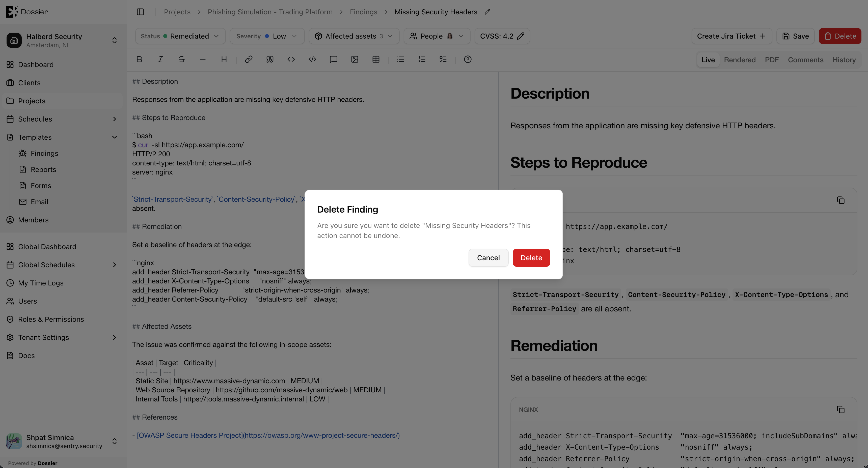Image resolution: width=868 pixels, height=468 pixels.
Task: Insert an image
Action: [x=355, y=59]
